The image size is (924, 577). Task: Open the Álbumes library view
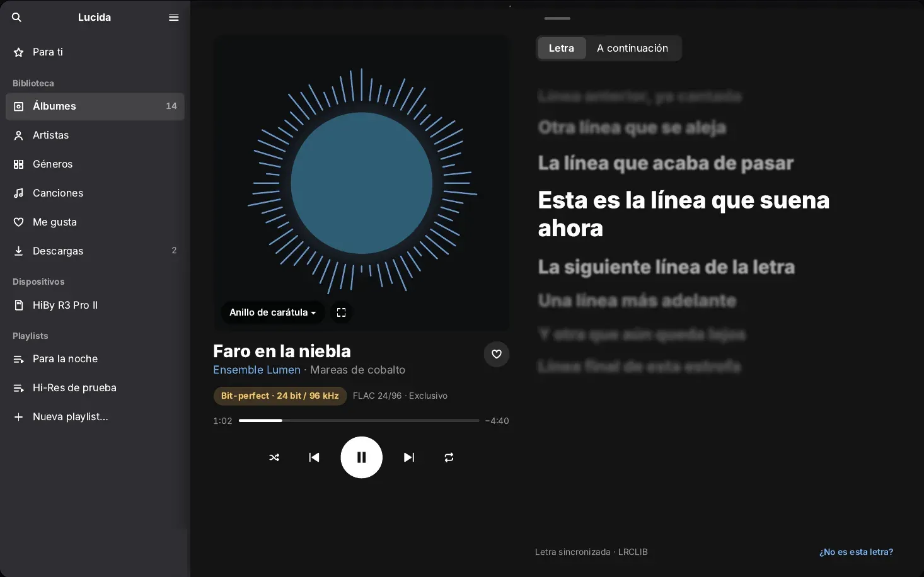pyautogui.click(x=95, y=106)
